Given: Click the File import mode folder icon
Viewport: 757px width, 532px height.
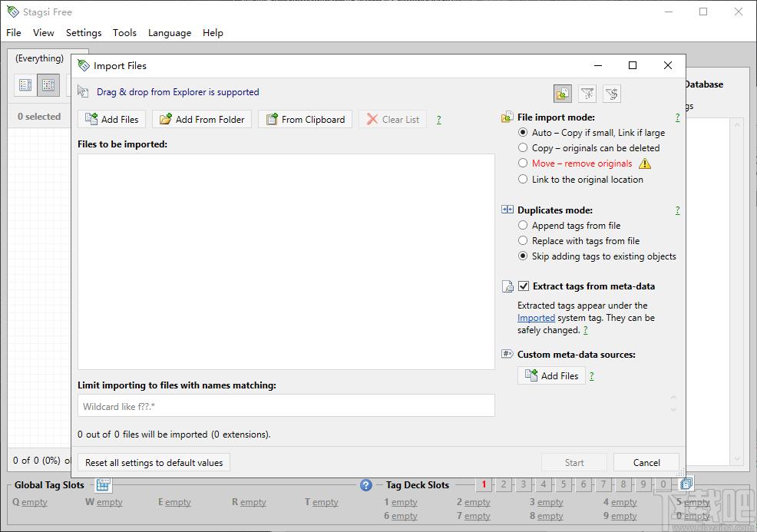Looking at the screenshot, I should pyautogui.click(x=507, y=117).
